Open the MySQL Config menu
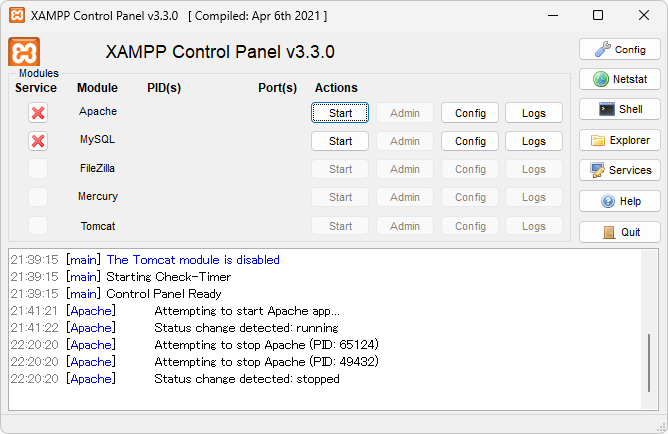This screenshot has width=668, height=434. (470, 141)
